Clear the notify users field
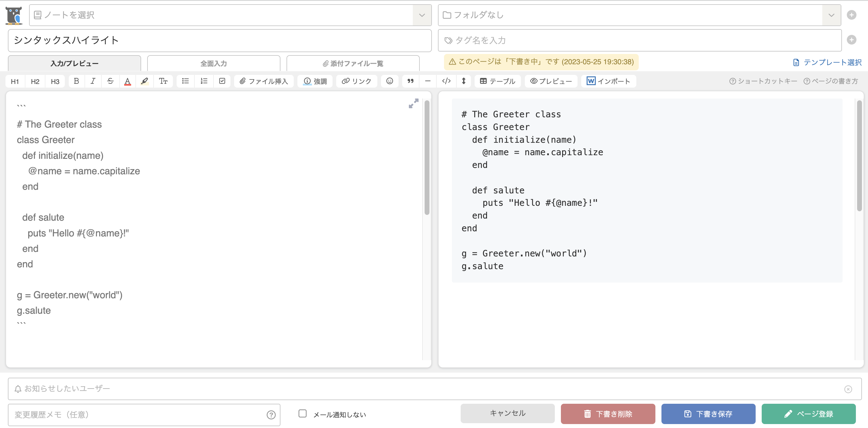The image size is (868, 428). point(848,389)
